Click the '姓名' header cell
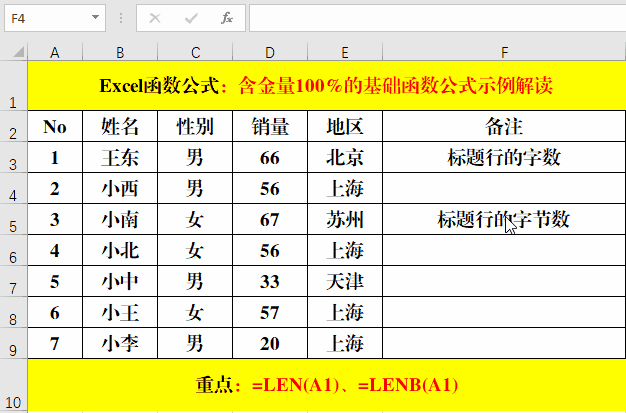Viewport: 626px width, 413px height. tap(120, 126)
